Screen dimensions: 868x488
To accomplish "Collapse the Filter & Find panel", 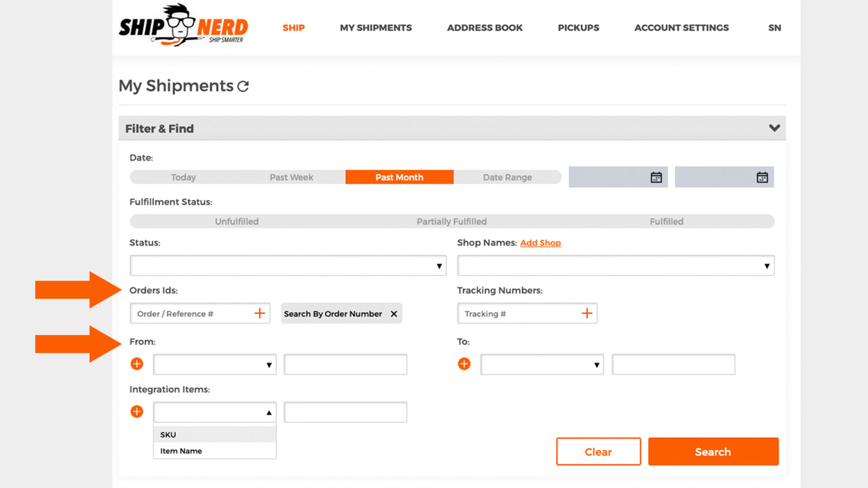I will click(774, 127).
